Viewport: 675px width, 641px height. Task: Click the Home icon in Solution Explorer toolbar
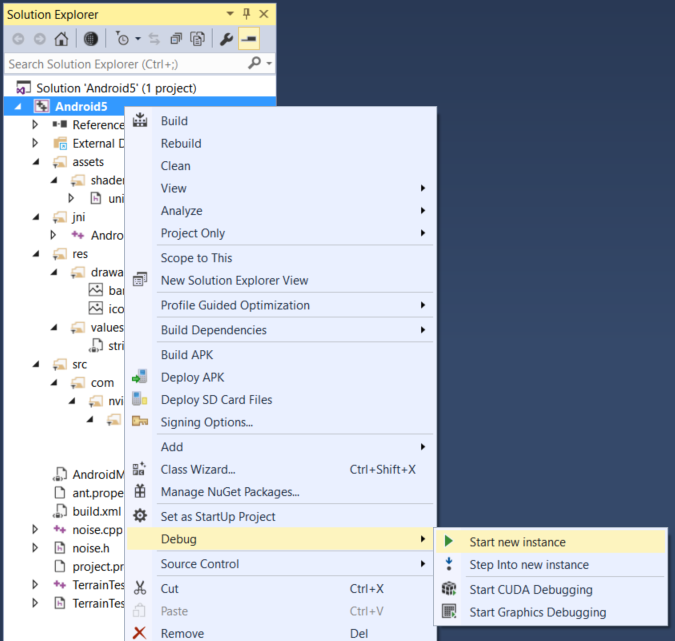point(61,39)
